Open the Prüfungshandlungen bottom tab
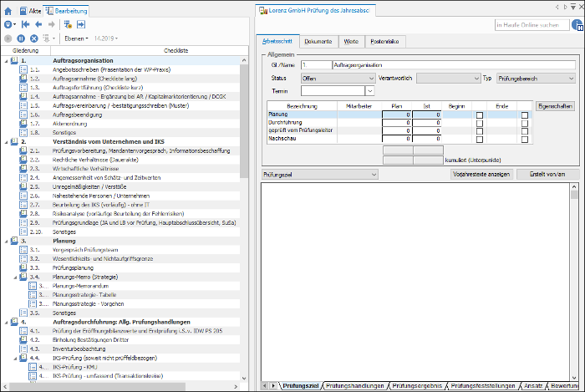 click(355, 385)
